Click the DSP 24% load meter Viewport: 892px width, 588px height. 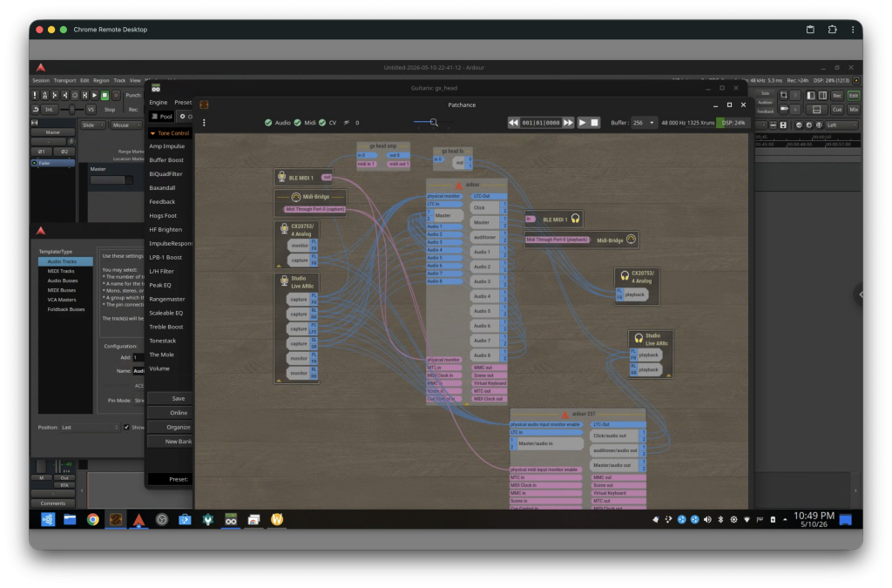click(x=733, y=122)
